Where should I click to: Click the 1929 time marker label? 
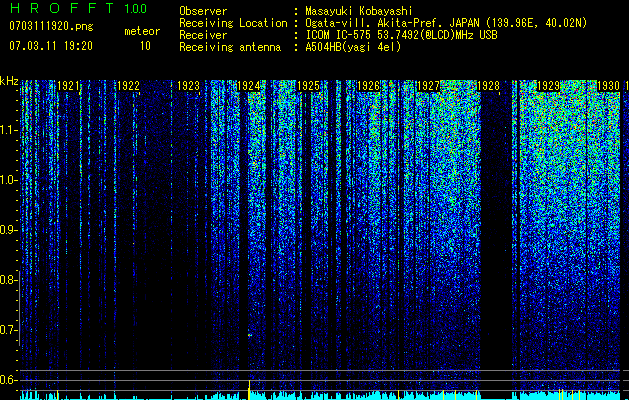(x=548, y=86)
